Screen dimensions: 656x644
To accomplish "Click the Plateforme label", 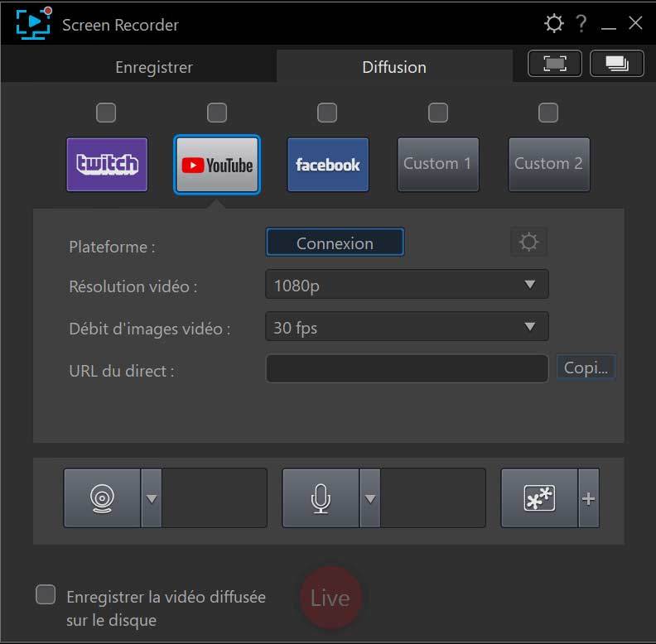I will tap(112, 247).
